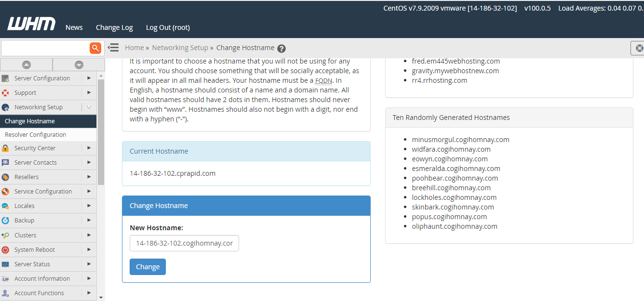Click the Security Center lock icon
This screenshot has height=301, width=644.
tap(5, 148)
